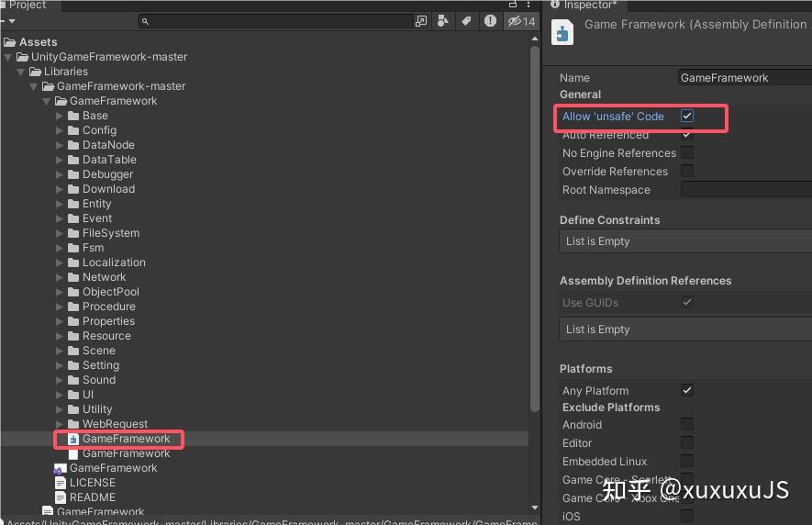Click Project panel vertical scrollbar
Screen dimensions: 812x525
(535, 228)
